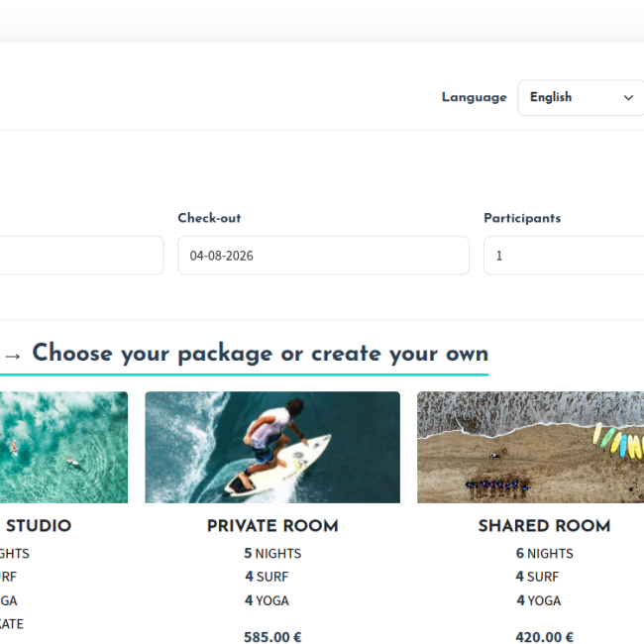644x644 pixels.
Task: Select the Studio package ocean photo
Action: [x=63, y=447]
